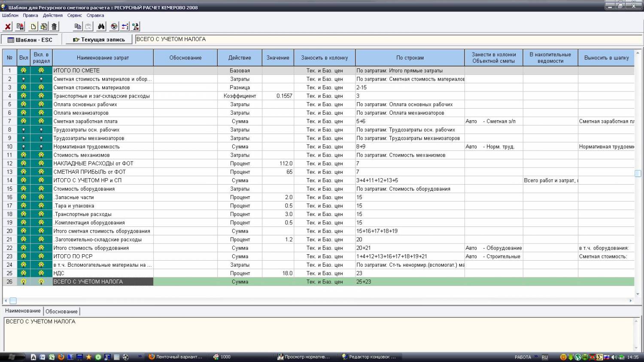Screen dimensions: 644x362
Task: Open the Правка menu
Action: pos(30,15)
